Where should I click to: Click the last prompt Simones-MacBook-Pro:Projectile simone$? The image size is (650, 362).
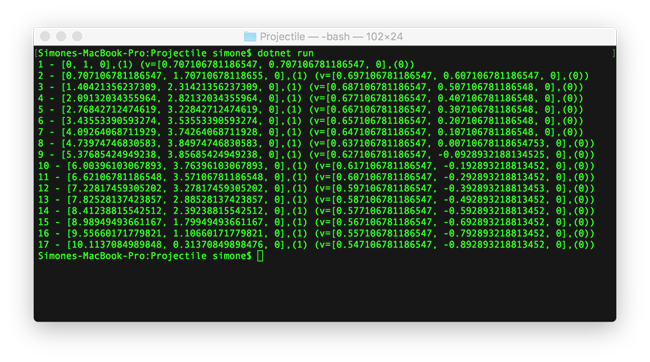click(x=145, y=256)
